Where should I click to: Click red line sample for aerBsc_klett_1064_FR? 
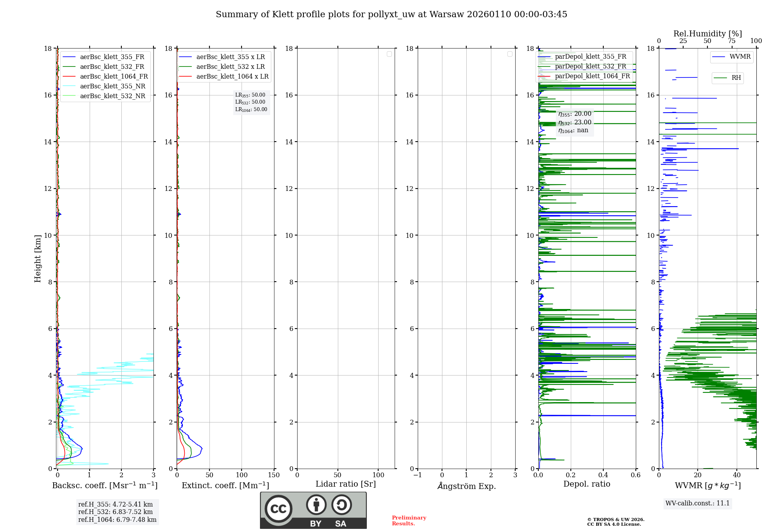click(69, 77)
